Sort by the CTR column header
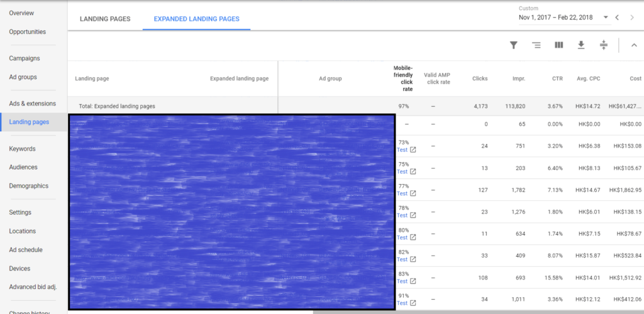 coord(557,78)
